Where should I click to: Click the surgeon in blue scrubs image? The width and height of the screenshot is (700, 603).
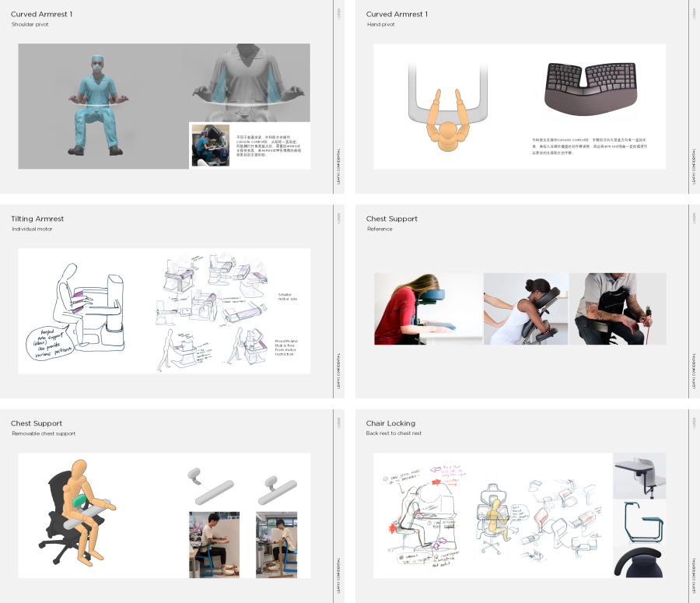click(x=99, y=105)
